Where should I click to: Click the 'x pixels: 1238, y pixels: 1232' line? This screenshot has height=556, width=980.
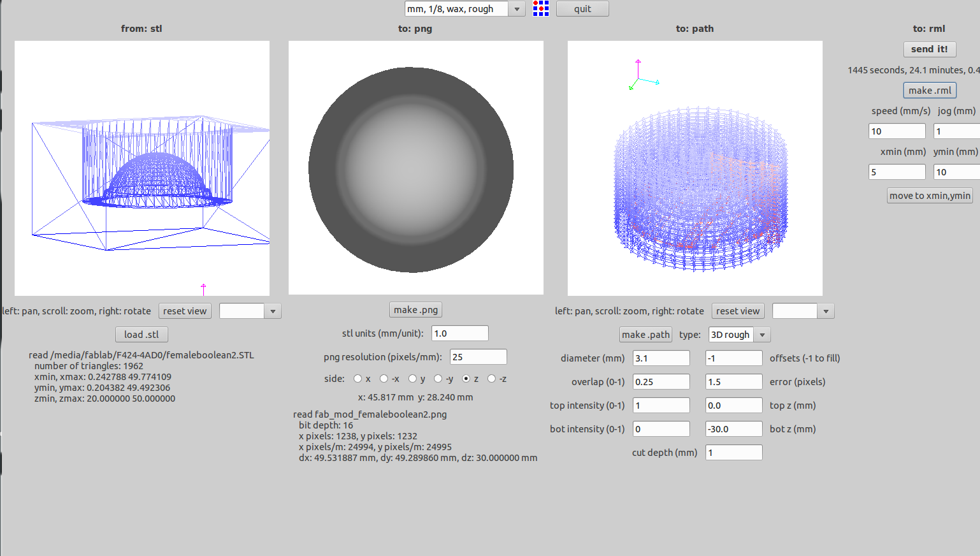(358, 436)
